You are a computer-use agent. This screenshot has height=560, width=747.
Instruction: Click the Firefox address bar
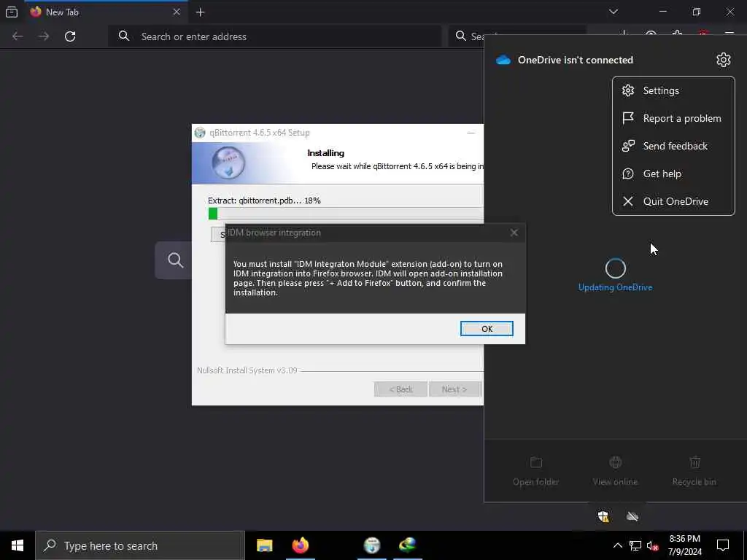click(x=275, y=36)
